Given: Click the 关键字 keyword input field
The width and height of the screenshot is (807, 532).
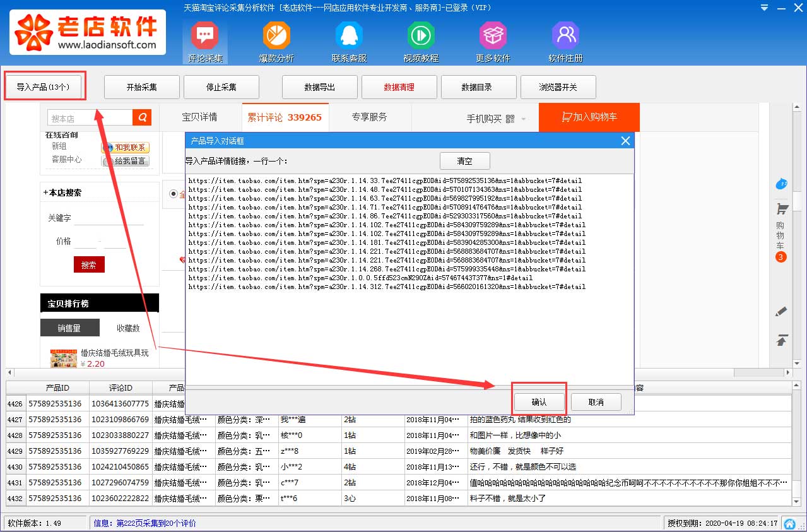Looking at the screenshot, I should pos(109,218).
